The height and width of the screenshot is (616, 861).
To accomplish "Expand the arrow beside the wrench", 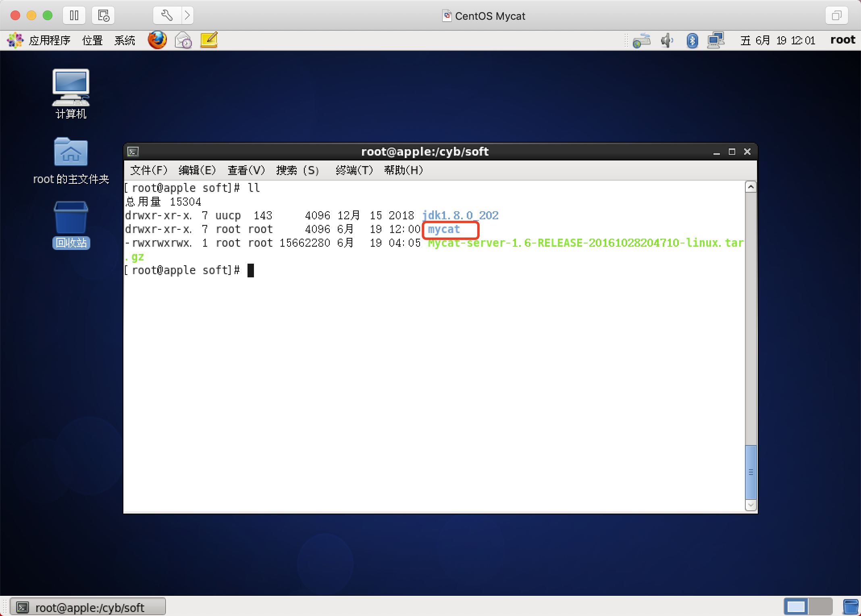I will pos(187,16).
